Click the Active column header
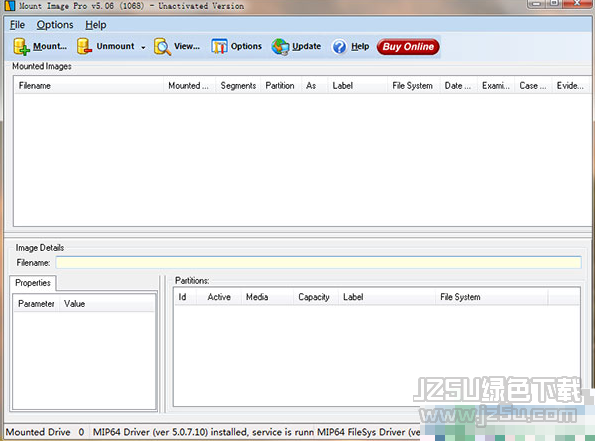The height and width of the screenshot is (441, 595). pos(219,297)
